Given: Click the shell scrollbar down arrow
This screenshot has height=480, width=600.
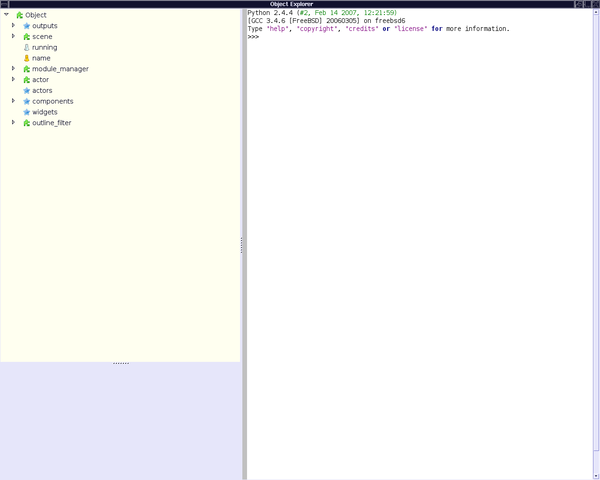Looking at the screenshot, I should point(596,476).
